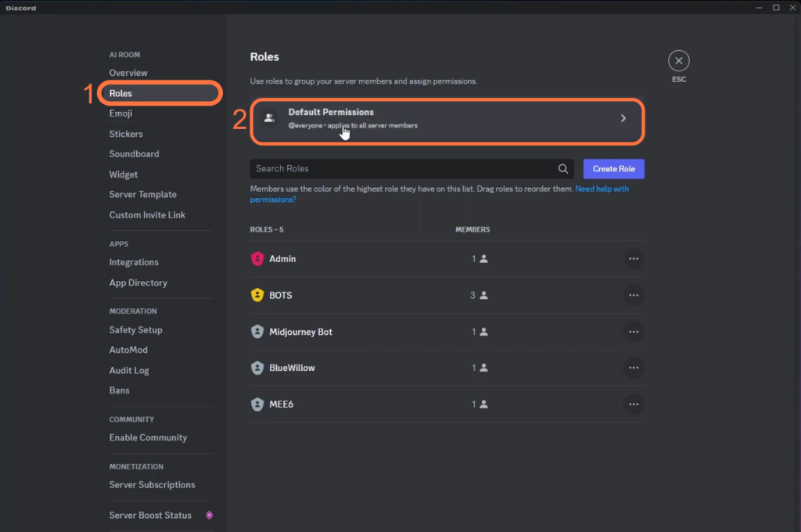
Task: Click the pink Admin role shield icon
Action: pos(257,259)
